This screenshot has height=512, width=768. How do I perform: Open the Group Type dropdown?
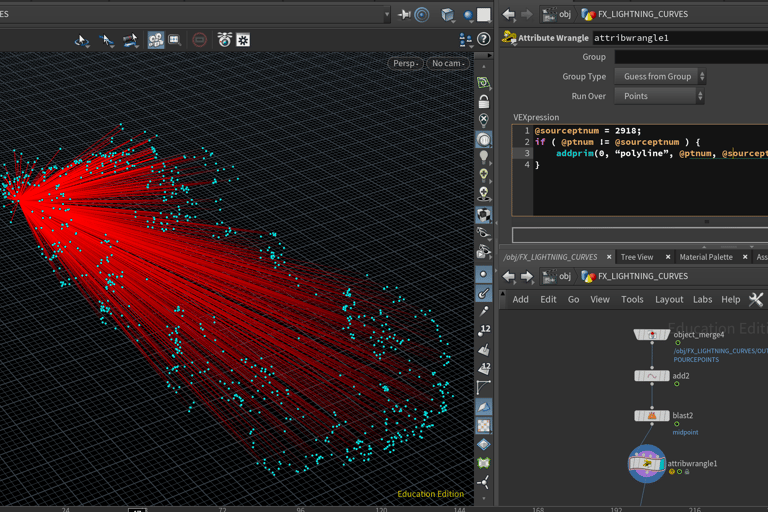click(660, 76)
